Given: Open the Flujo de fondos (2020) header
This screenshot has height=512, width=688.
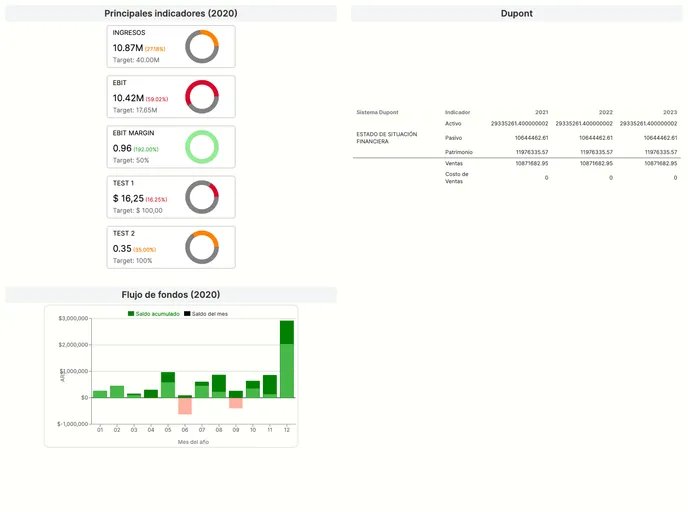Looking at the screenshot, I should pos(171,295).
